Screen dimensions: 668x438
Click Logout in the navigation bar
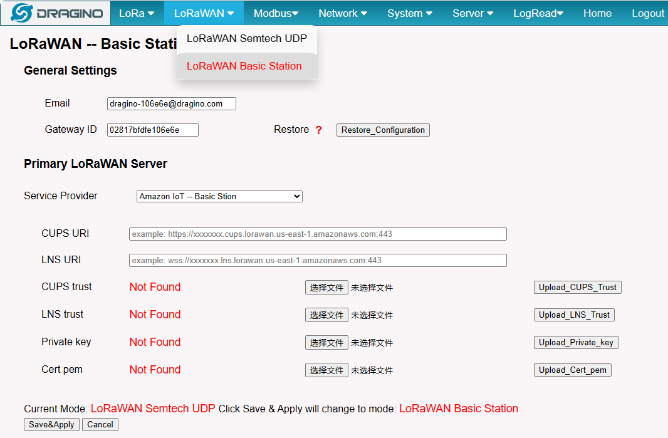[x=648, y=13]
